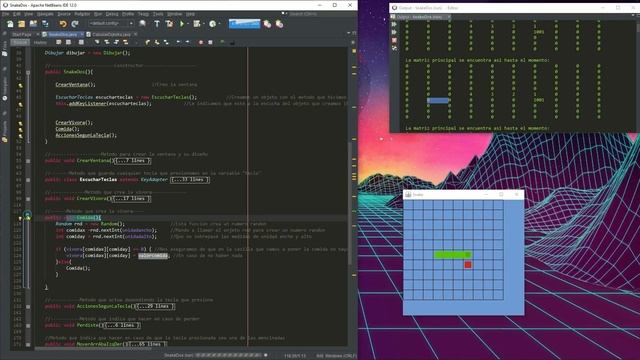The height and width of the screenshot is (360, 640).
Task: Toggle a bookmark on the current line
Action: pos(166,42)
